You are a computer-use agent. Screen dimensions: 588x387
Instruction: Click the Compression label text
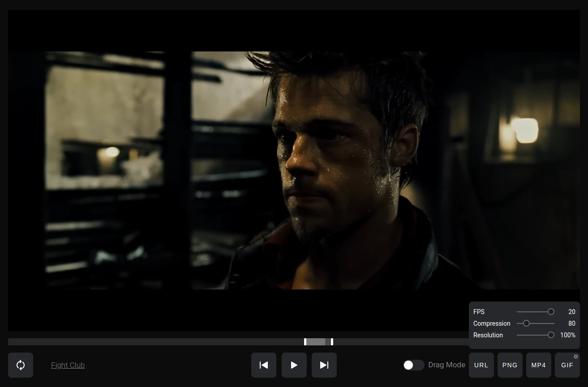pos(492,323)
